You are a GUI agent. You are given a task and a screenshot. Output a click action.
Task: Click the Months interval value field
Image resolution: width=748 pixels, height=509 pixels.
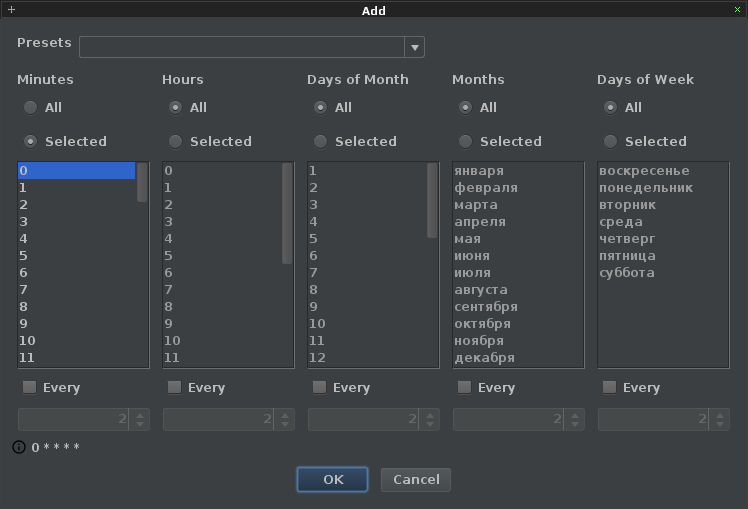(509, 419)
